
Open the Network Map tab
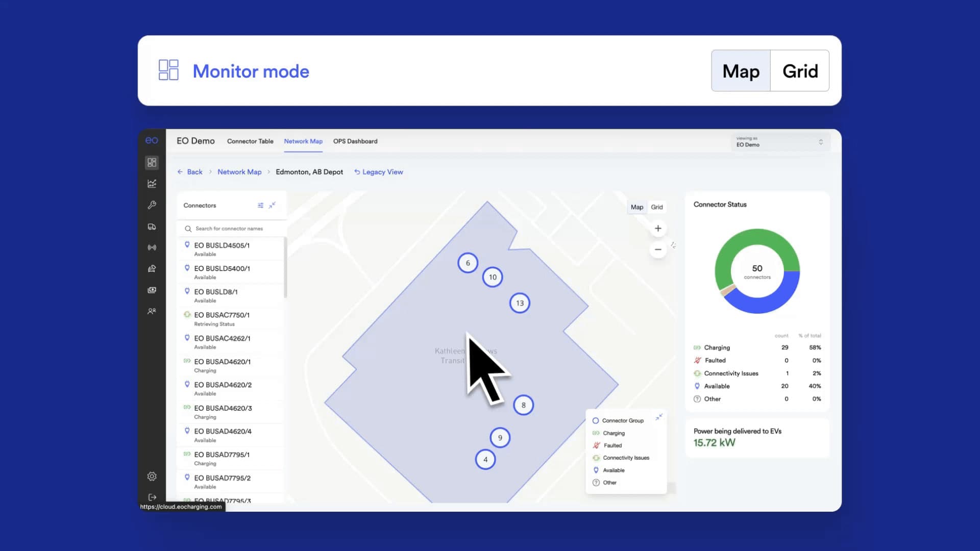coord(303,141)
